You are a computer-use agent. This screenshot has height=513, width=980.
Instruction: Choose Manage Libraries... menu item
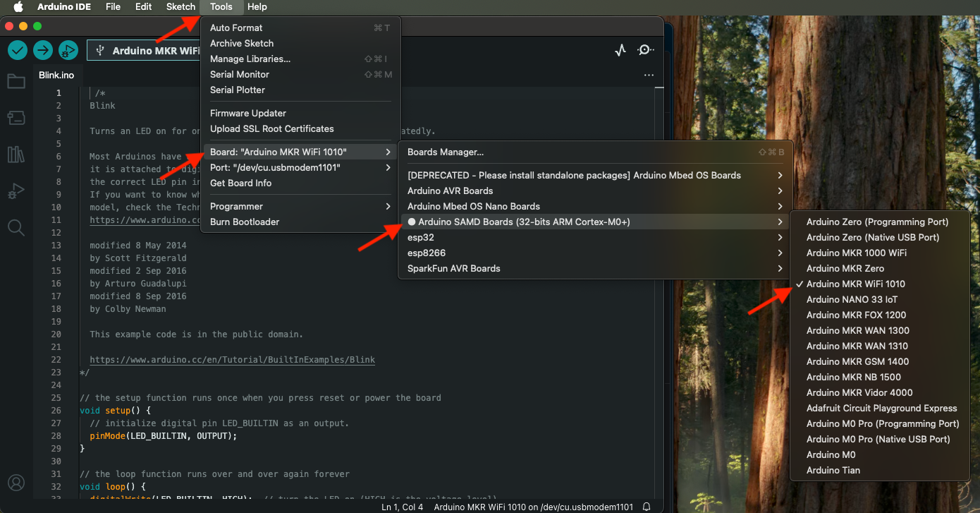tap(300, 59)
